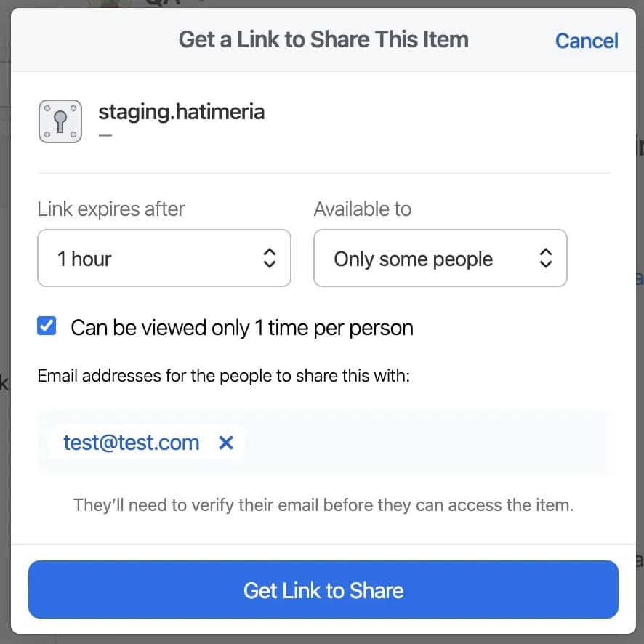This screenshot has height=644, width=644.
Task: Click the 'Get a Link to Share This Item' title
Action: click(x=323, y=39)
